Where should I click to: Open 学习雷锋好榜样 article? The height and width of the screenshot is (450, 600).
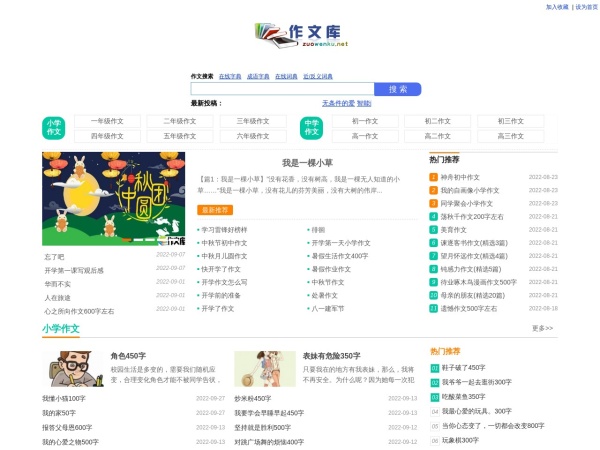pos(224,230)
